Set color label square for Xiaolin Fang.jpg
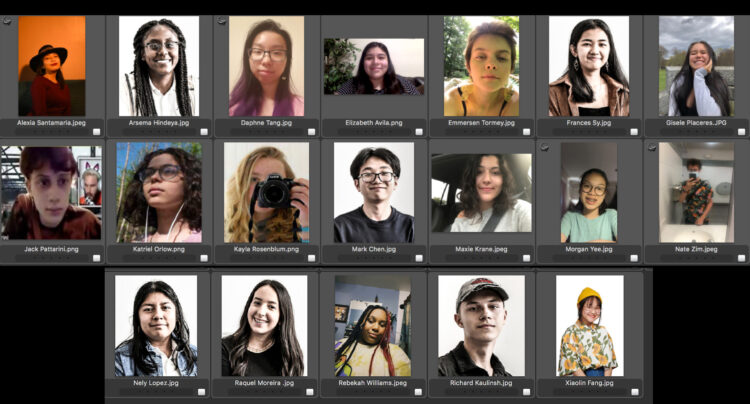The width and height of the screenshot is (750, 404). [x=635, y=392]
